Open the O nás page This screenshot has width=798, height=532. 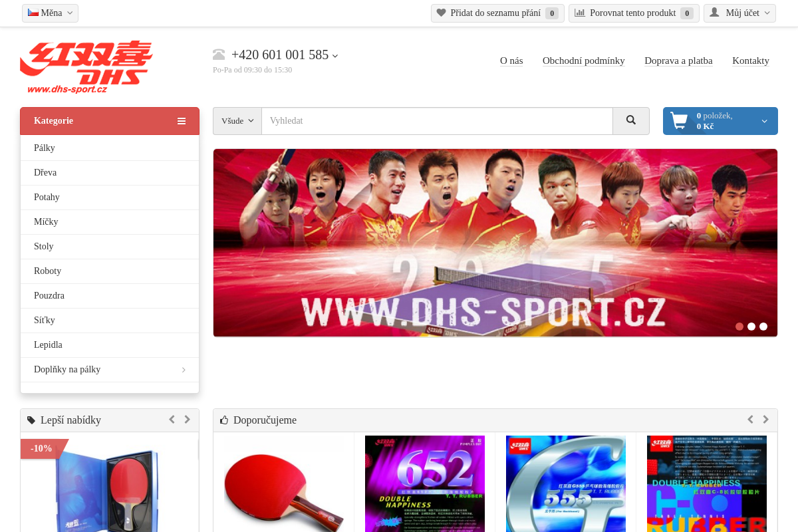tap(511, 61)
